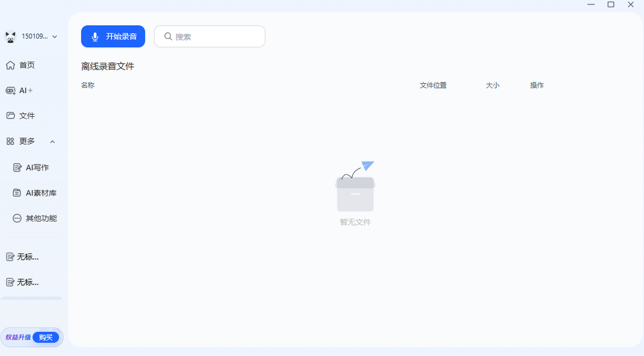Image resolution: width=644 pixels, height=356 pixels.
Task: Open the first 无标... untitled document
Action: pyautogui.click(x=26, y=257)
